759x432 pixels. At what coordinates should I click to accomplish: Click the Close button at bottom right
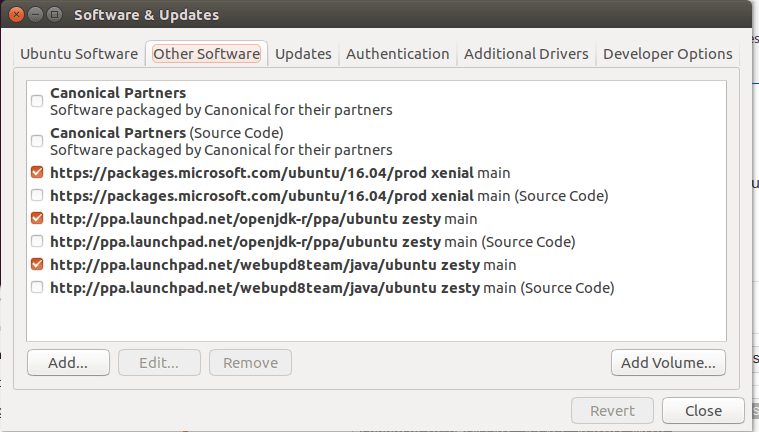click(704, 411)
